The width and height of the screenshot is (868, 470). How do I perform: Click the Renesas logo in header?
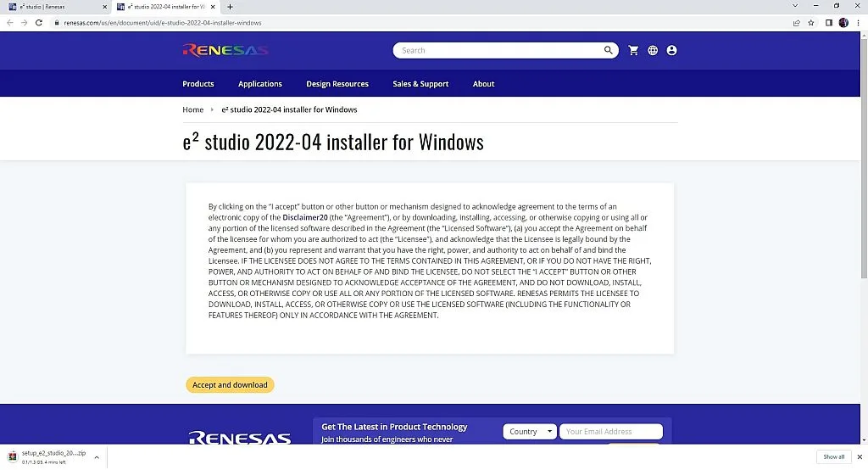tap(225, 50)
